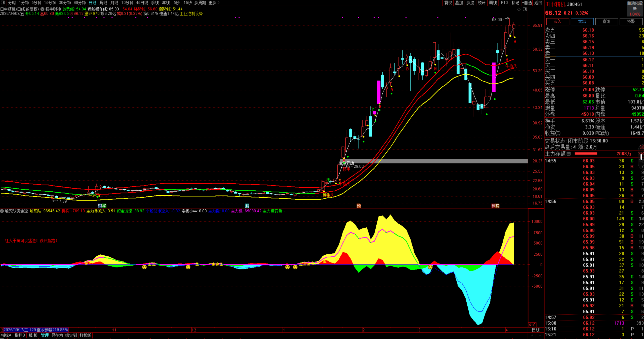Switch to the 指标A indicator set
Screen dimensions: 644x339
(x=6, y=335)
